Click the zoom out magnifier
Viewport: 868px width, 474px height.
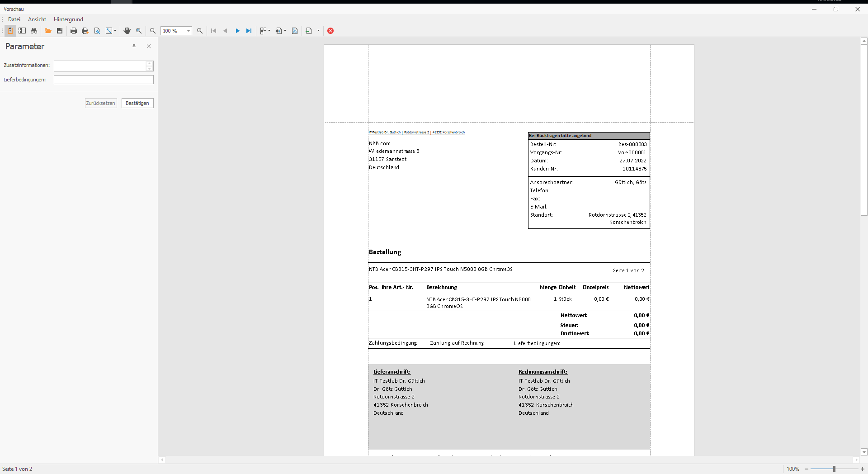point(153,31)
